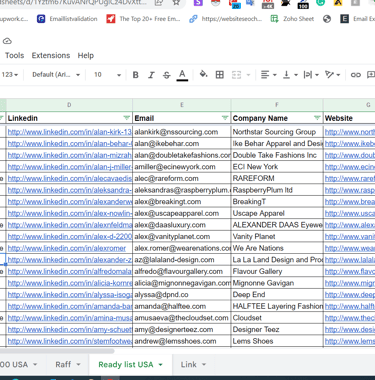Click the share page icon in address bar

pos(159,3)
